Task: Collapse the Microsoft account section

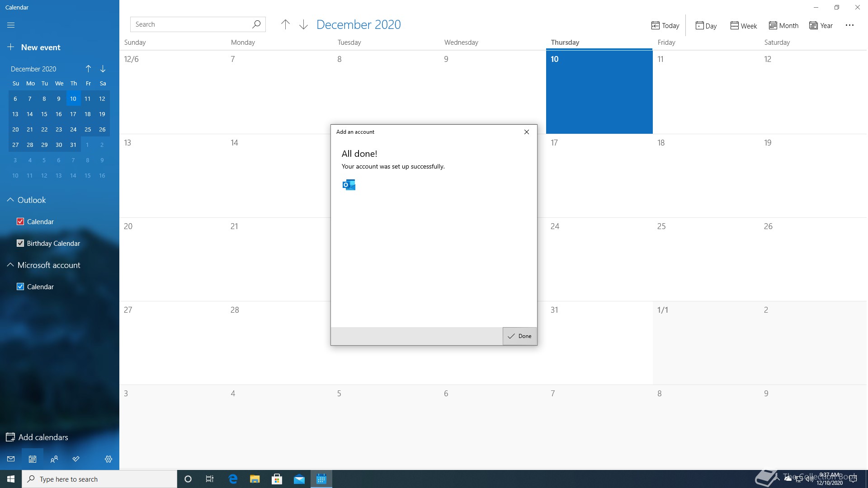Action: tap(10, 265)
